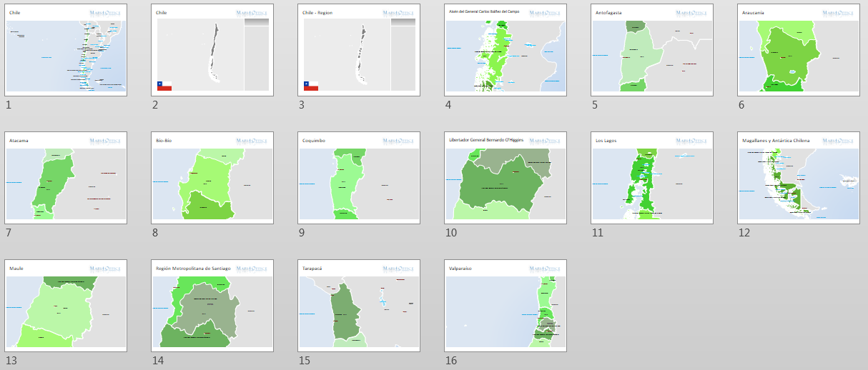Select Libertador General Bernardo O'Higgins slide
868x370 pixels.
[505, 178]
